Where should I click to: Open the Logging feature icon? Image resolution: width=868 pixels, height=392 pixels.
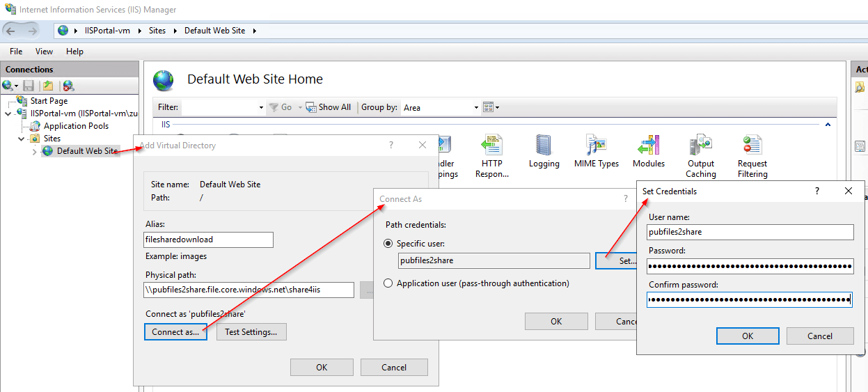(544, 152)
